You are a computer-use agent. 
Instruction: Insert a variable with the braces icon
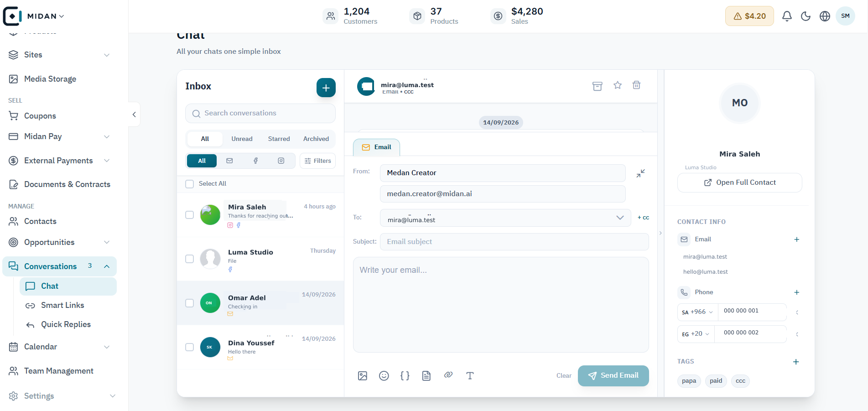point(405,376)
